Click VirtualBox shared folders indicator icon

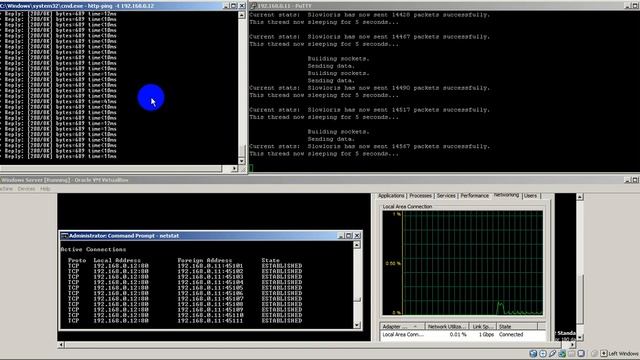pyautogui.click(x=571, y=353)
